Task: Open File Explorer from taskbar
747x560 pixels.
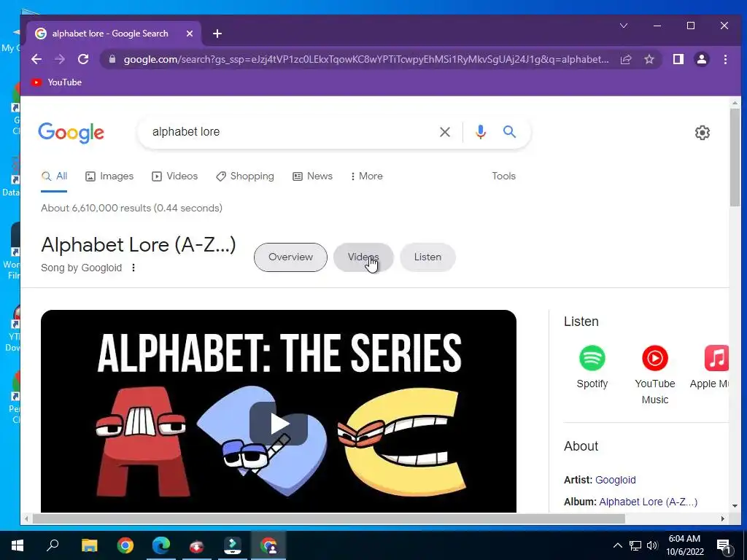Action: pos(89,545)
